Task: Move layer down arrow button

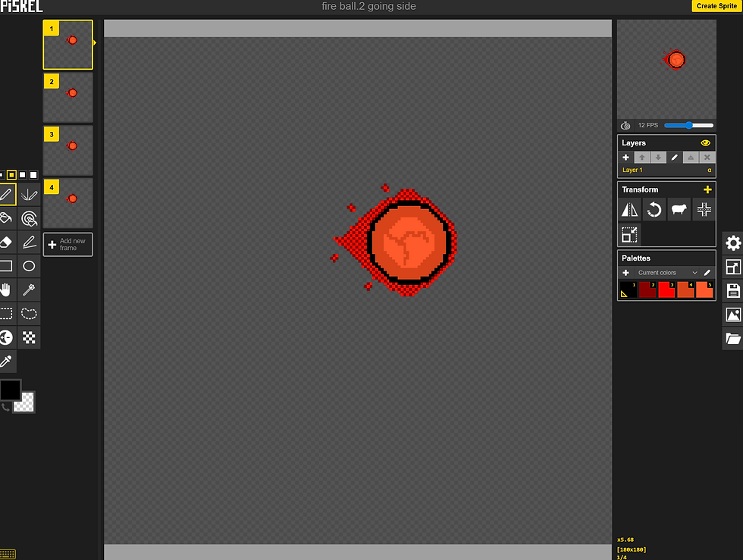Action: pyautogui.click(x=658, y=158)
